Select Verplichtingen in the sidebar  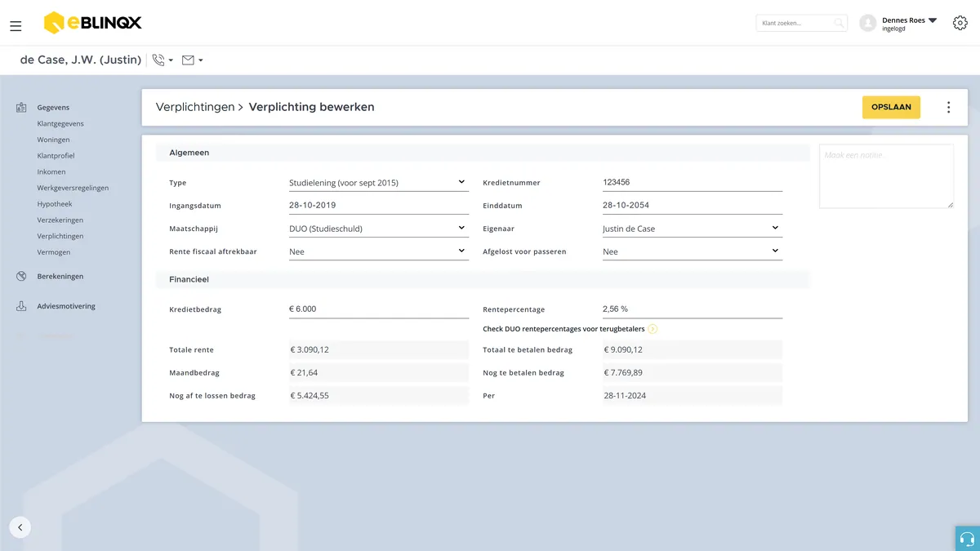pyautogui.click(x=60, y=236)
